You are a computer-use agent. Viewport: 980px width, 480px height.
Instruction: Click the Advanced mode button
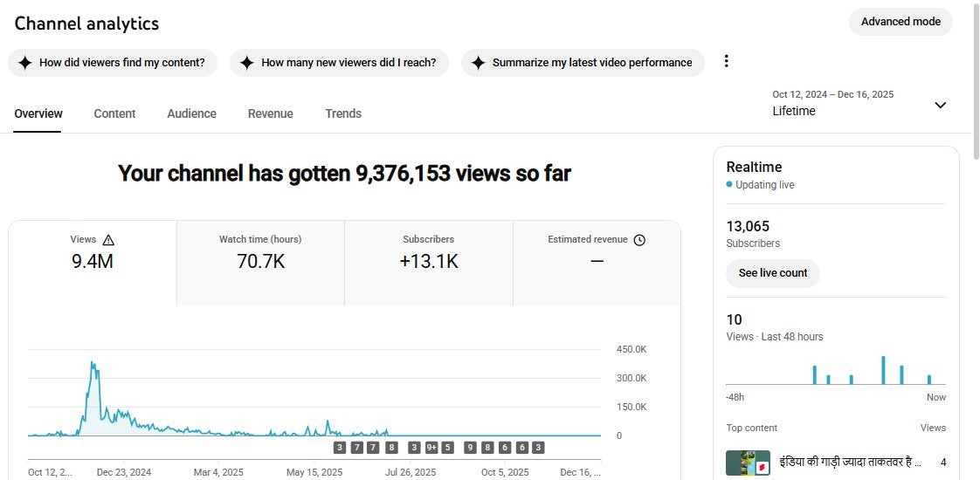(x=900, y=22)
